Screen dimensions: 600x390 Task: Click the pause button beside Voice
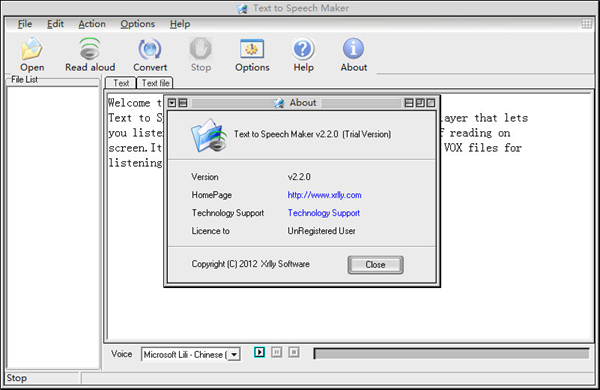[x=276, y=352]
